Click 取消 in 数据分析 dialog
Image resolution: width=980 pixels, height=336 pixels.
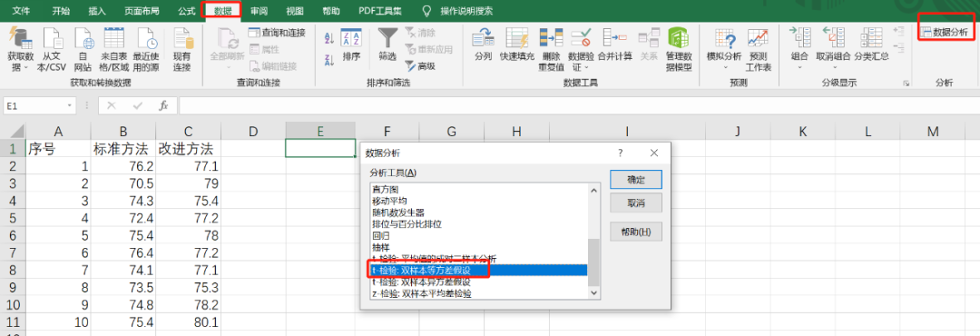click(635, 203)
